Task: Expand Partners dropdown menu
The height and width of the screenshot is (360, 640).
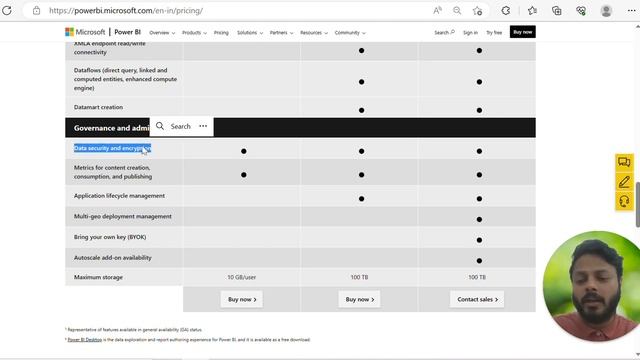Action: click(x=281, y=33)
